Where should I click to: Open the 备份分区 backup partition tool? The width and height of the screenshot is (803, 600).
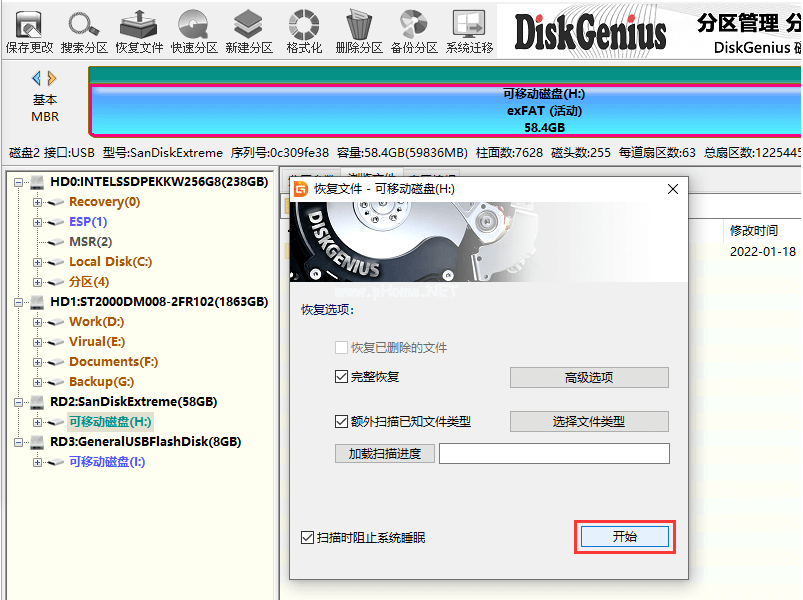tap(414, 30)
